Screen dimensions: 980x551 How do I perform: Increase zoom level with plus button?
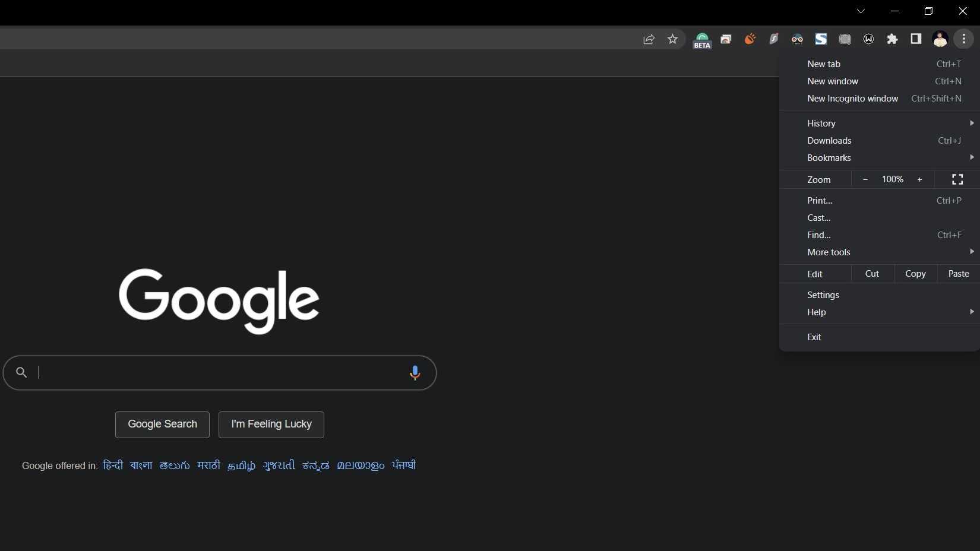(x=919, y=179)
